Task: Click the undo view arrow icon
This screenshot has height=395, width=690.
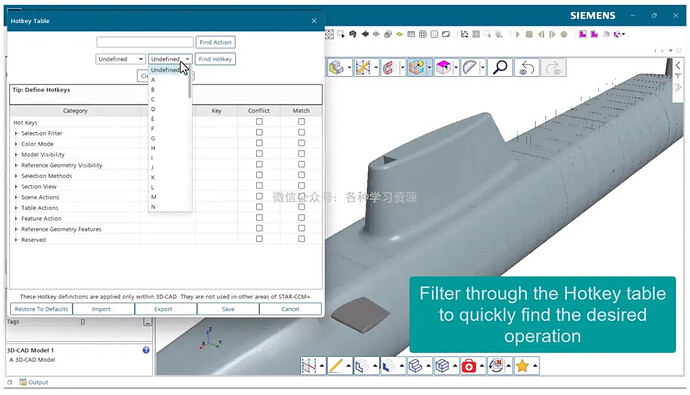Action: coord(526,68)
